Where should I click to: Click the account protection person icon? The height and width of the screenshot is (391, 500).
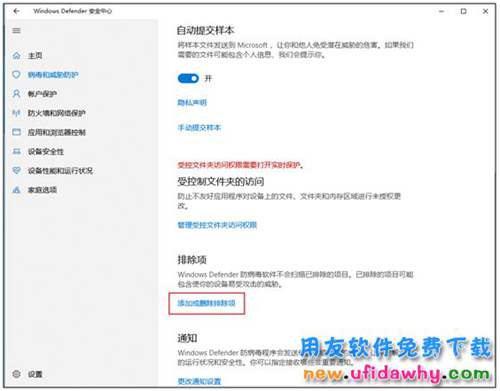click(x=16, y=94)
